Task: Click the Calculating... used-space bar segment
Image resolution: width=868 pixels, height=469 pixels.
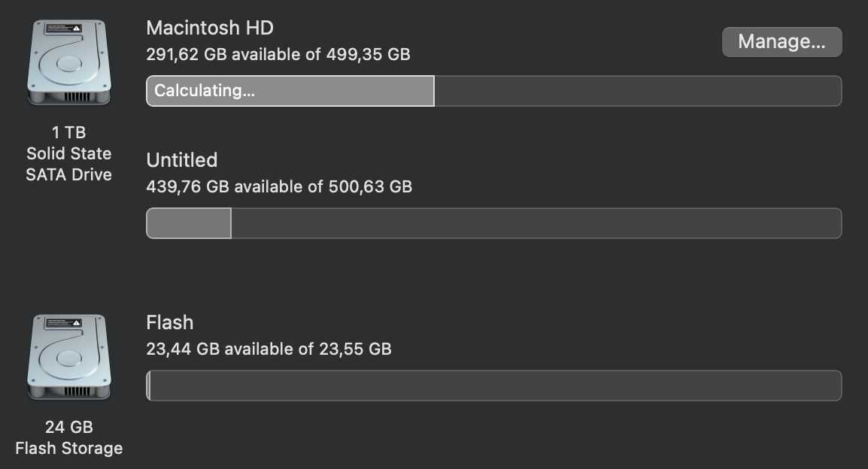Action: pos(290,91)
